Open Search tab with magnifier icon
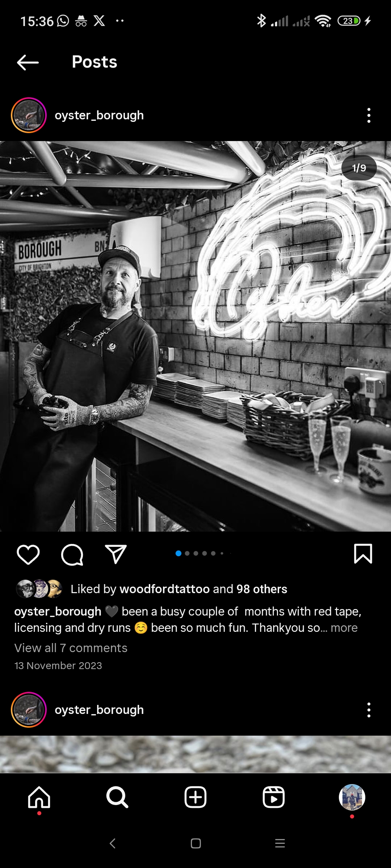The width and height of the screenshot is (391, 868). pyautogui.click(x=117, y=797)
